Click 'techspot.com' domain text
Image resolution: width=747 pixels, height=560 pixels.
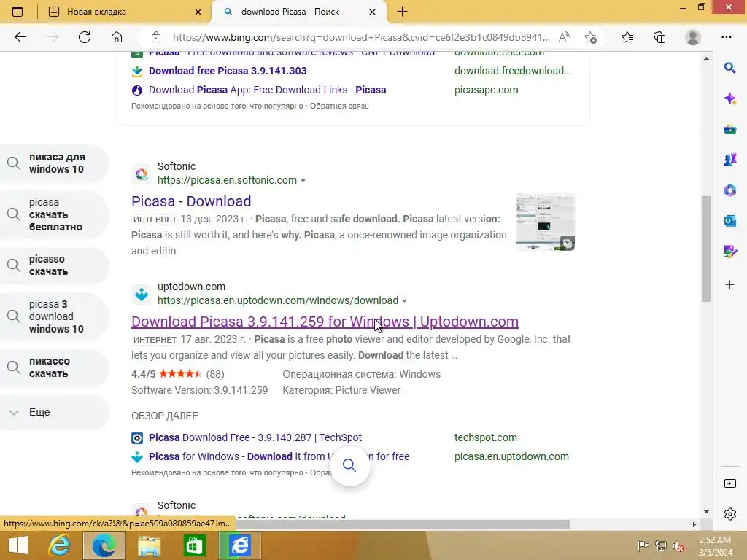(x=485, y=437)
